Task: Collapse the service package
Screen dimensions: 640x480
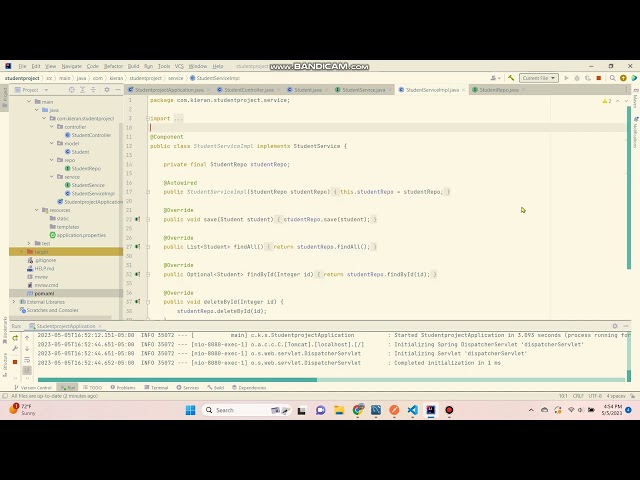Action: [52, 177]
